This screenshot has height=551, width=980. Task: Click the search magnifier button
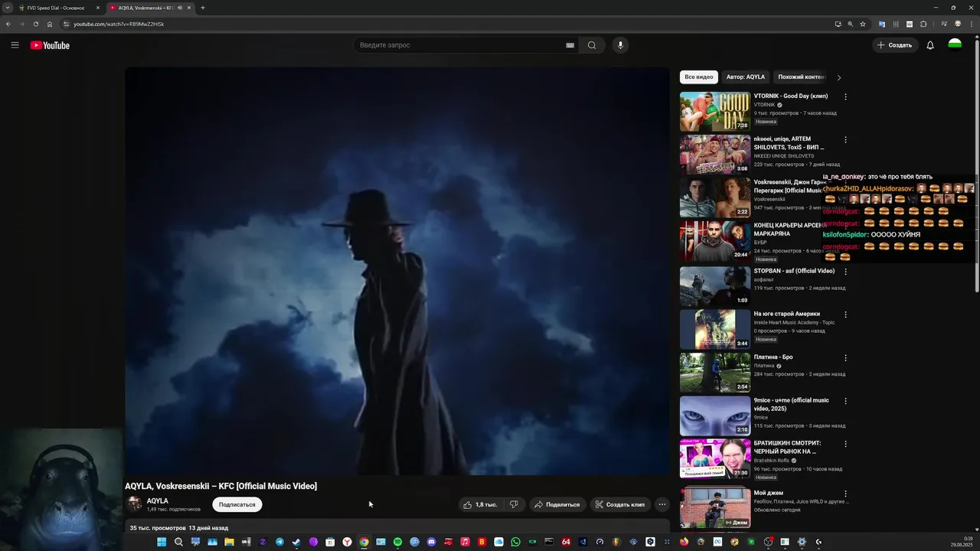coord(592,45)
